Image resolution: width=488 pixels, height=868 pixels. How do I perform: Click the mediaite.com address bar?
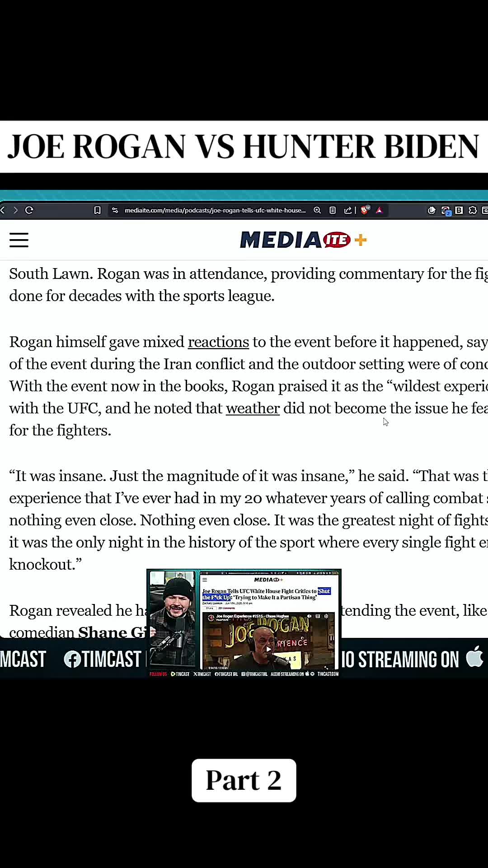(x=215, y=210)
